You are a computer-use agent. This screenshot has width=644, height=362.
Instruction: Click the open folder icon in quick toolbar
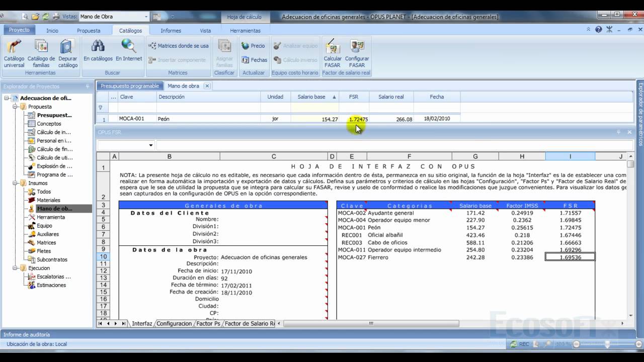tap(36, 17)
